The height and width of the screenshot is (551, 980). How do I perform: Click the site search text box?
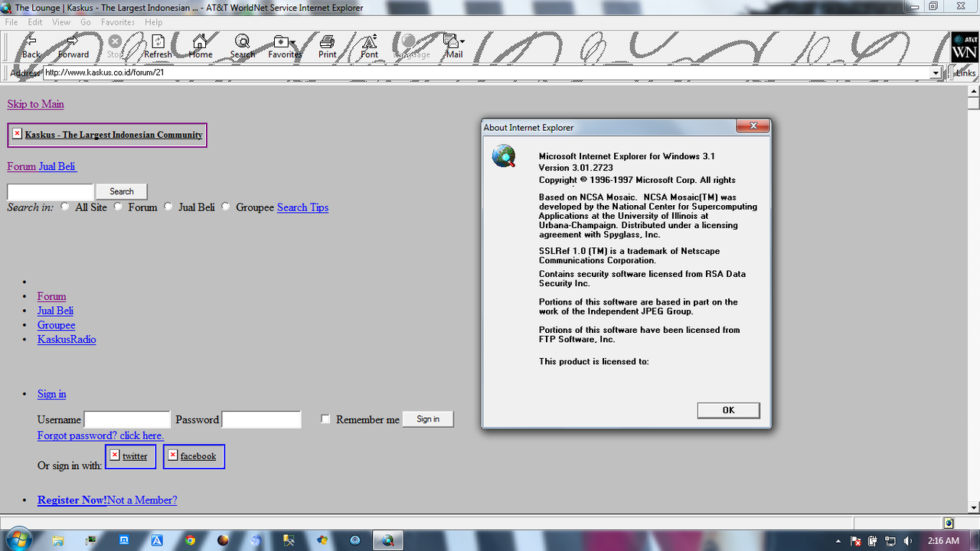pyautogui.click(x=51, y=191)
